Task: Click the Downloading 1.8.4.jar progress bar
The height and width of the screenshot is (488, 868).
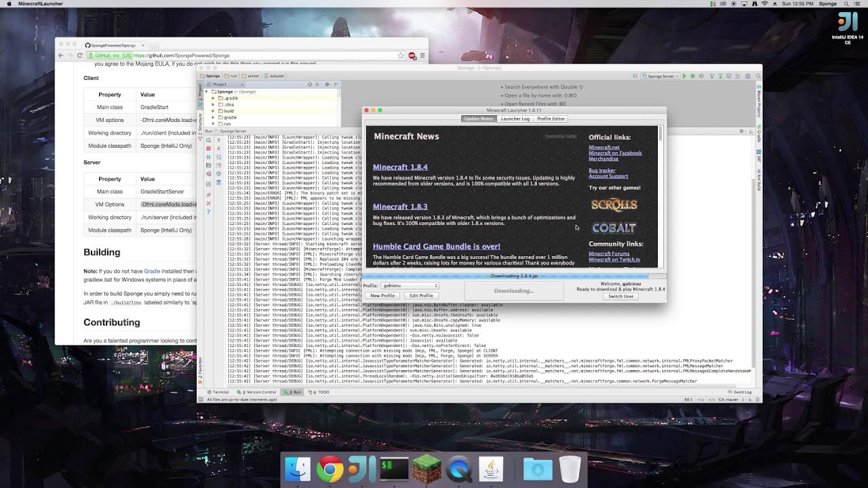Action: 514,276
